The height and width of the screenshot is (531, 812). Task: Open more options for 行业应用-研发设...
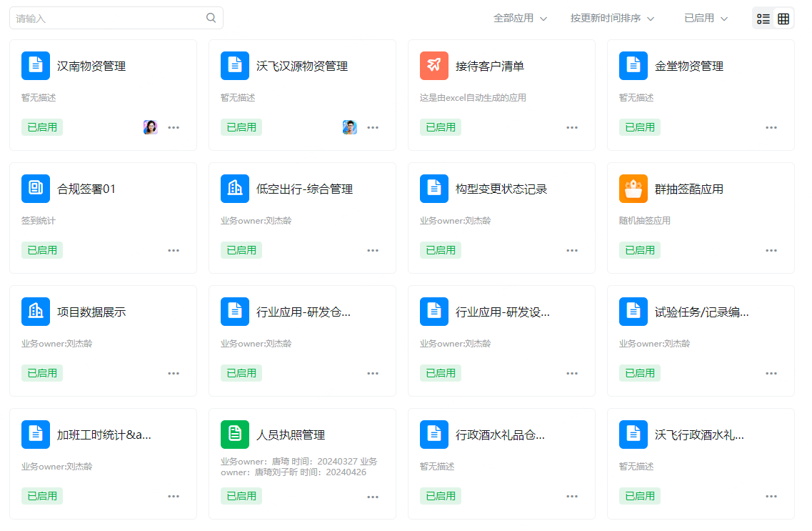tap(572, 373)
